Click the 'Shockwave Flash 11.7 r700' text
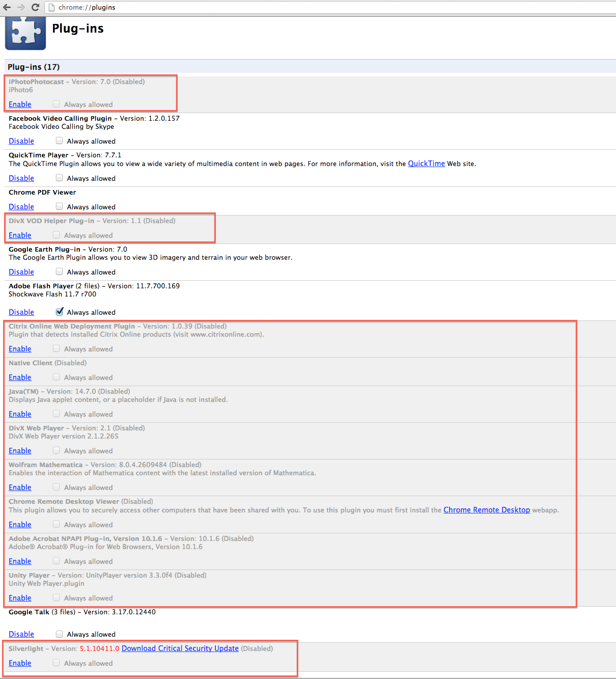The width and height of the screenshot is (616, 679). (52, 294)
